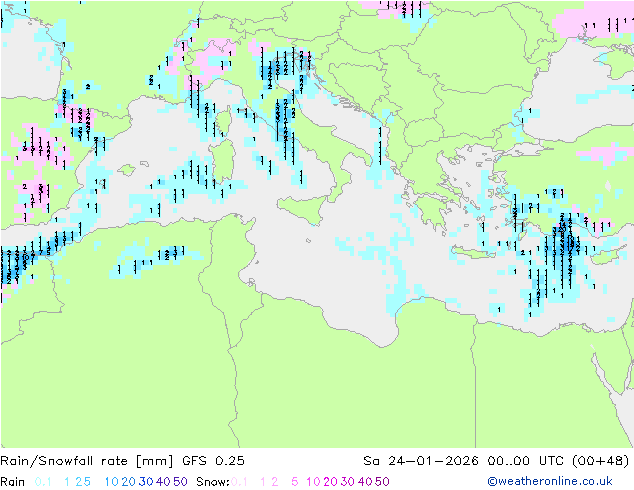The image size is (634, 490).
Task: Select the rain legend value 30
Action: click(x=146, y=482)
